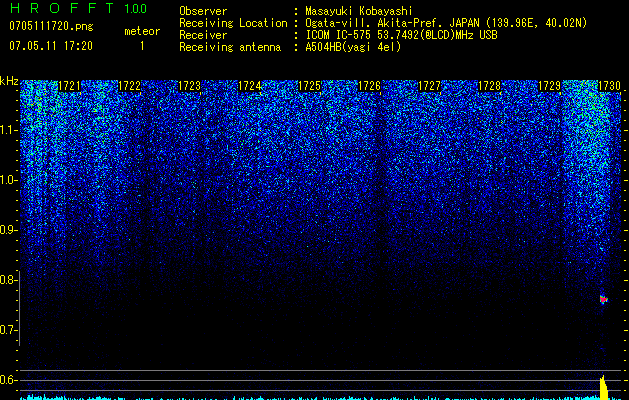
Task: Click the 1724 time marker
Action: pyautogui.click(x=250, y=86)
